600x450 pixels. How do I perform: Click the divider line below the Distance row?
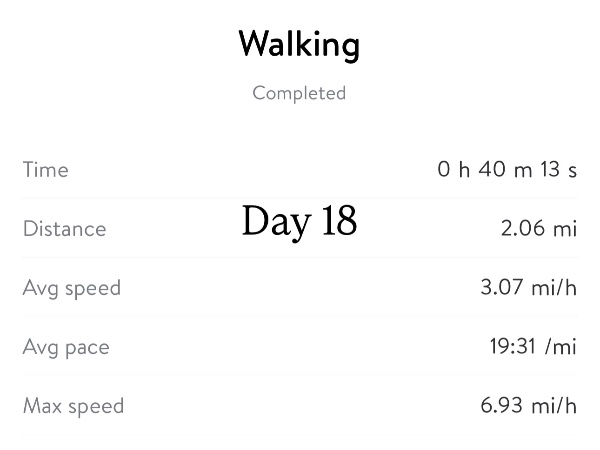(299, 257)
